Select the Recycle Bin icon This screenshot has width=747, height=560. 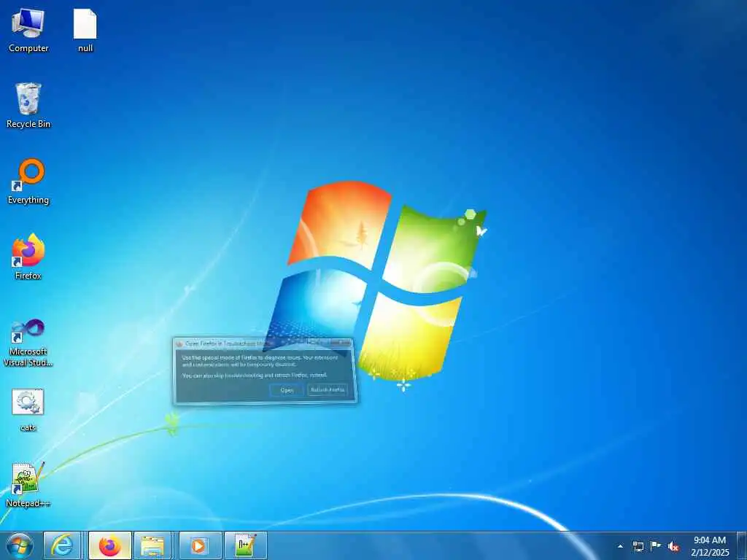click(x=28, y=106)
